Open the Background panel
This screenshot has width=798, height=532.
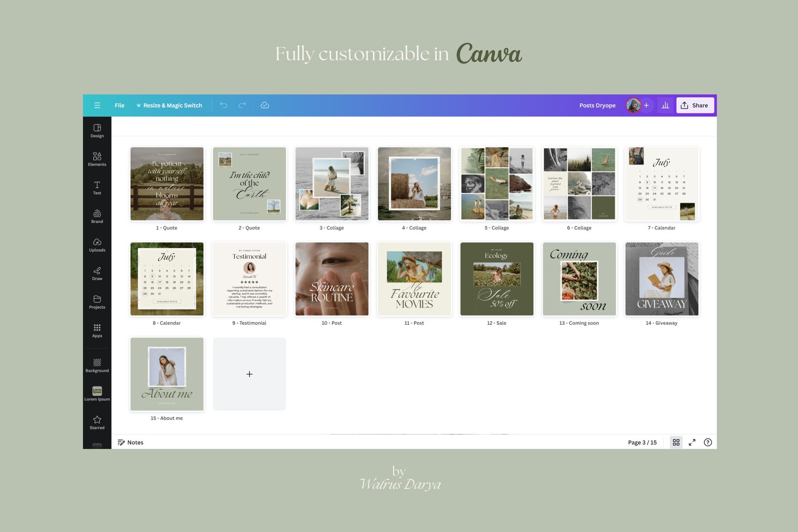[x=97, y=365]
